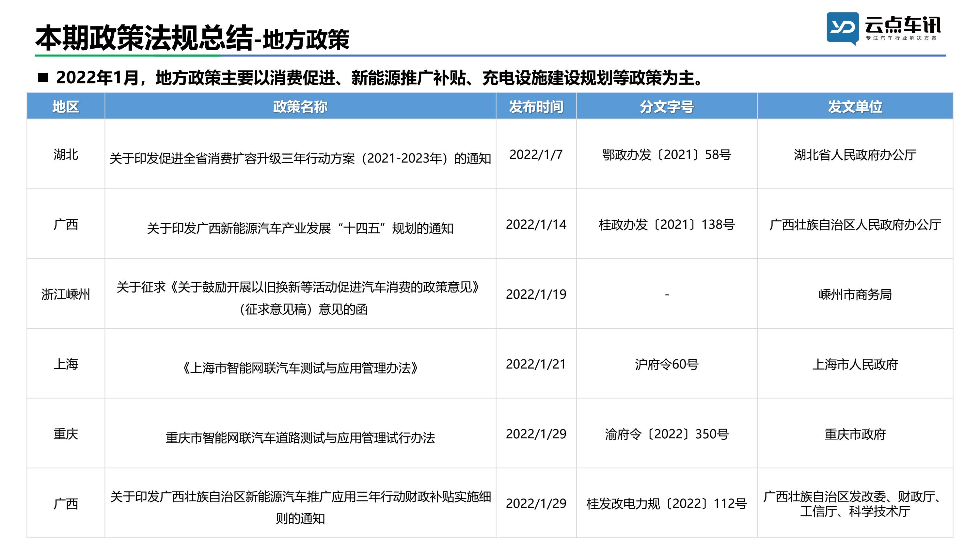Click document number 鄂政办发〔2021〕58号

(x=667, y=154)
